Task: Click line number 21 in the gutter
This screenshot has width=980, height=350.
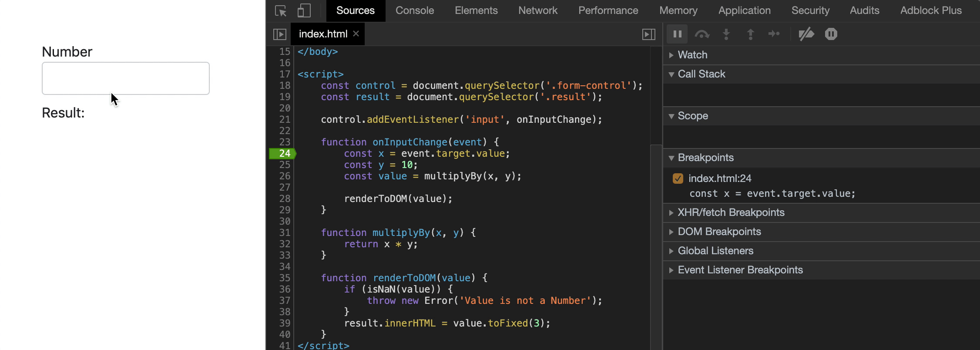Action: coord(285,119)
